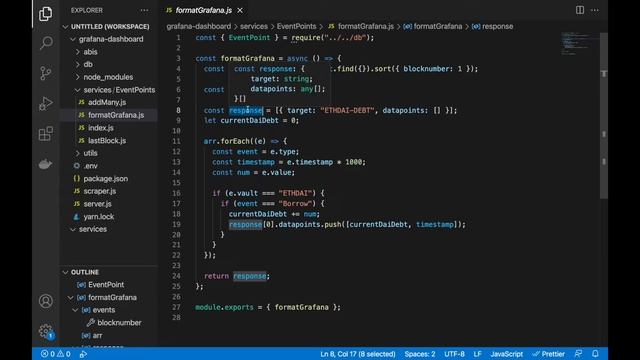Change end of line sequence LF
Viewport: 640px width, 360px height.
point(477,354)
